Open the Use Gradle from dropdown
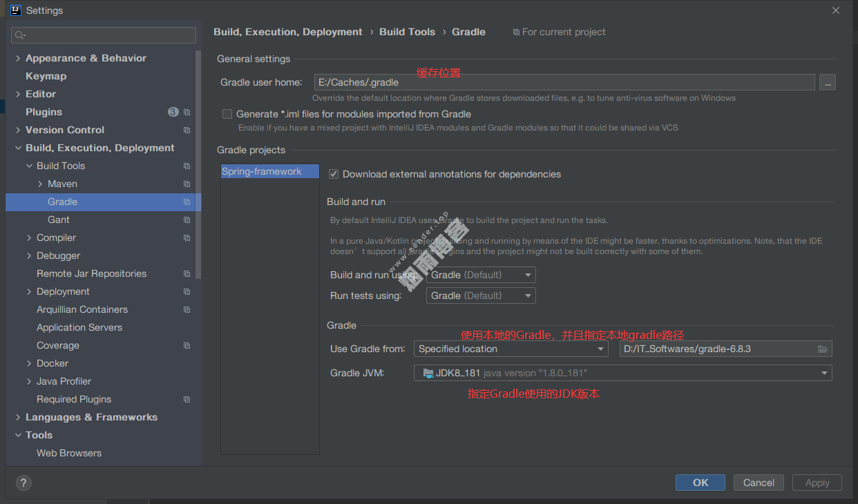Image resolution: width=858 pixels, height=504 pixels. point(511,349)
